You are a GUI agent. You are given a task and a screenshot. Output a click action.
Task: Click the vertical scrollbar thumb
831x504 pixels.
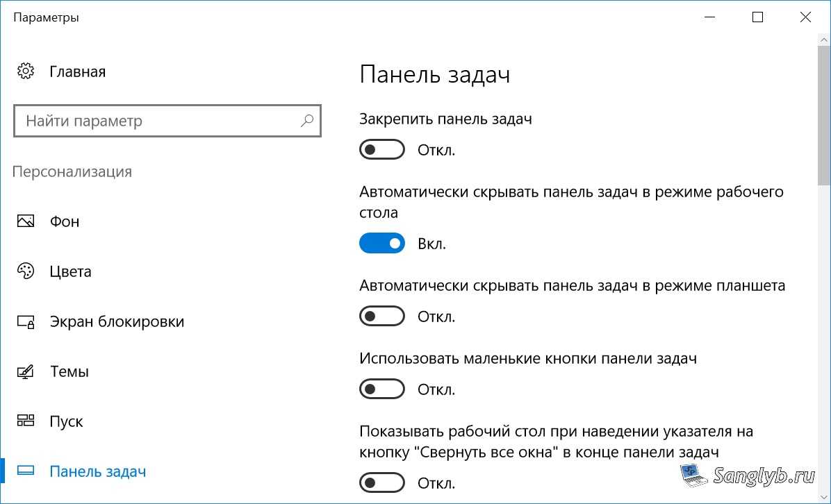point(824,115)
